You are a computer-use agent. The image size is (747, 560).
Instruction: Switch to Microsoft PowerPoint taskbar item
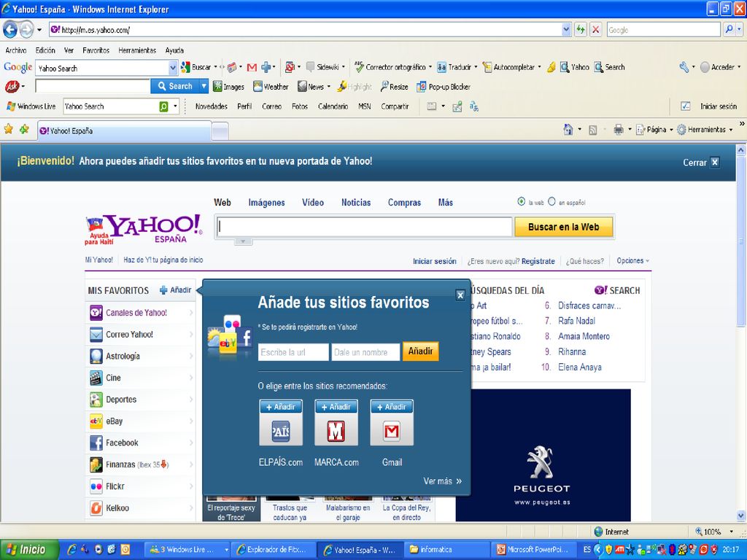point(533,550)
